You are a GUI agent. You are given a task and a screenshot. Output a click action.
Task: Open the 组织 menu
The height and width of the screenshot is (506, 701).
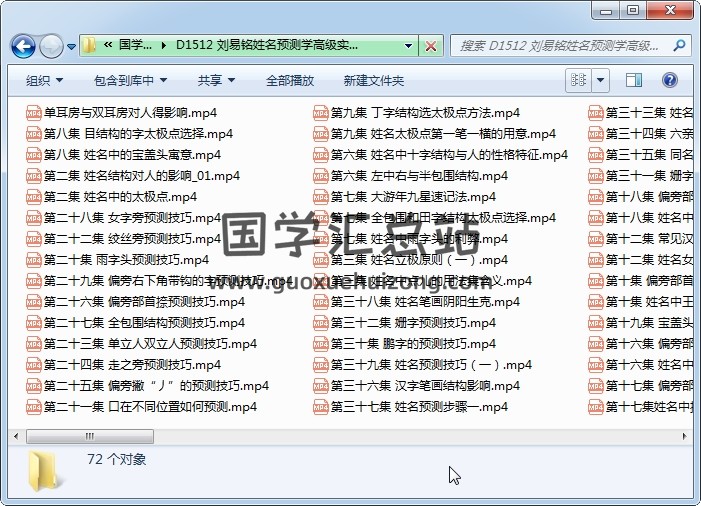pos(44,81)
